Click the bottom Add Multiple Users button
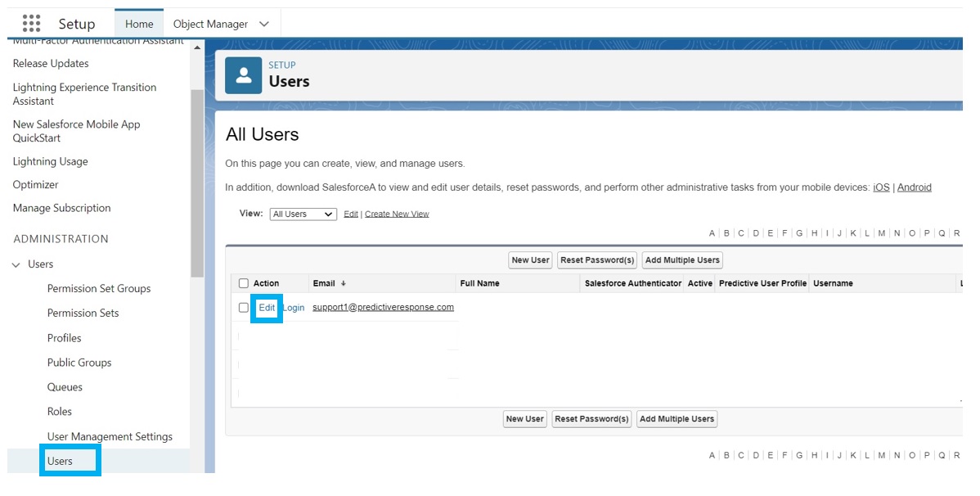This screenshot has width=980, height=496. pos(677,419)
